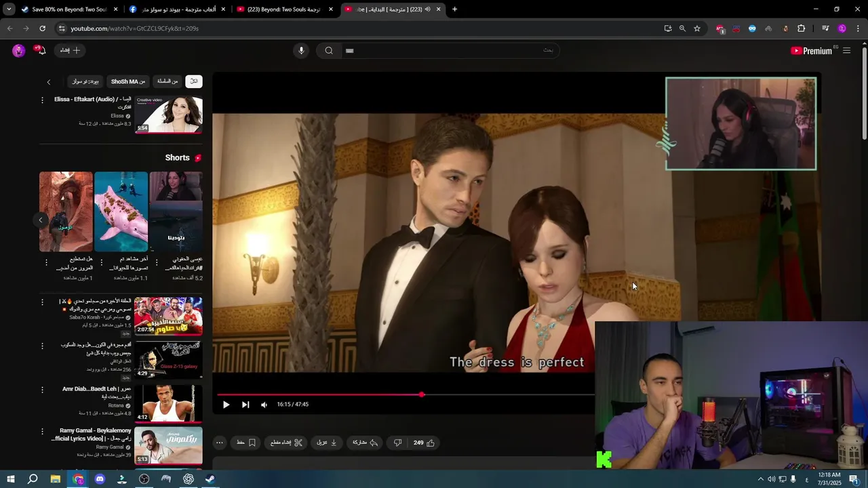The image size is (868, 488).
Task: Click the search magnifier icon
Action: click(329, 50)
